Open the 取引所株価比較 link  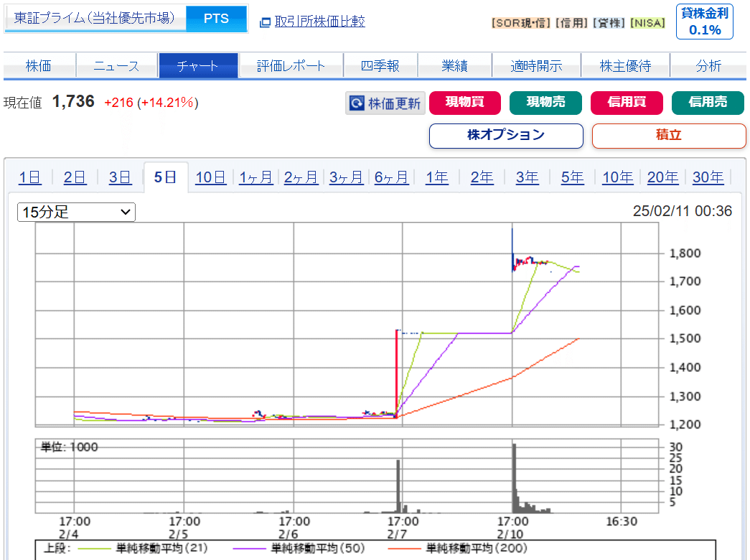[319, 22]
